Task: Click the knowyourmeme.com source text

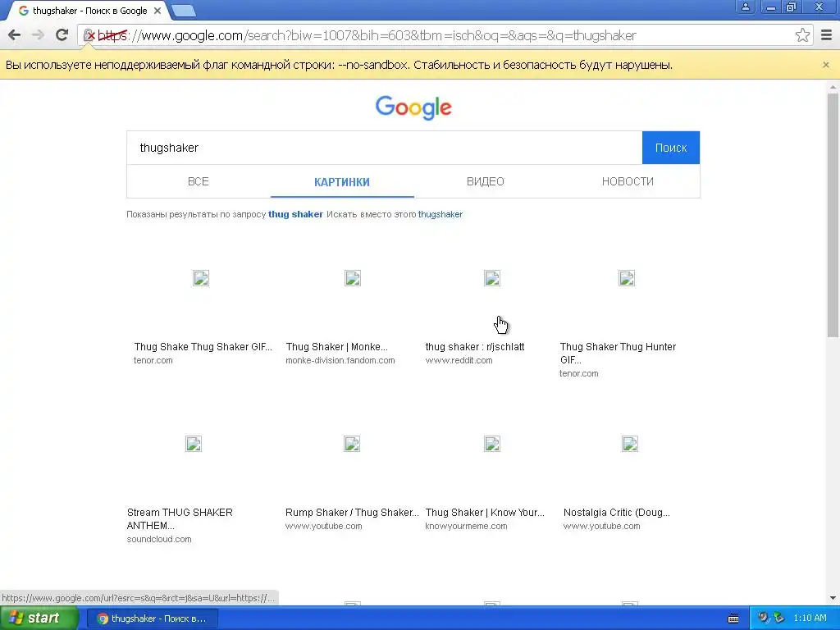Action: point(466,526)
